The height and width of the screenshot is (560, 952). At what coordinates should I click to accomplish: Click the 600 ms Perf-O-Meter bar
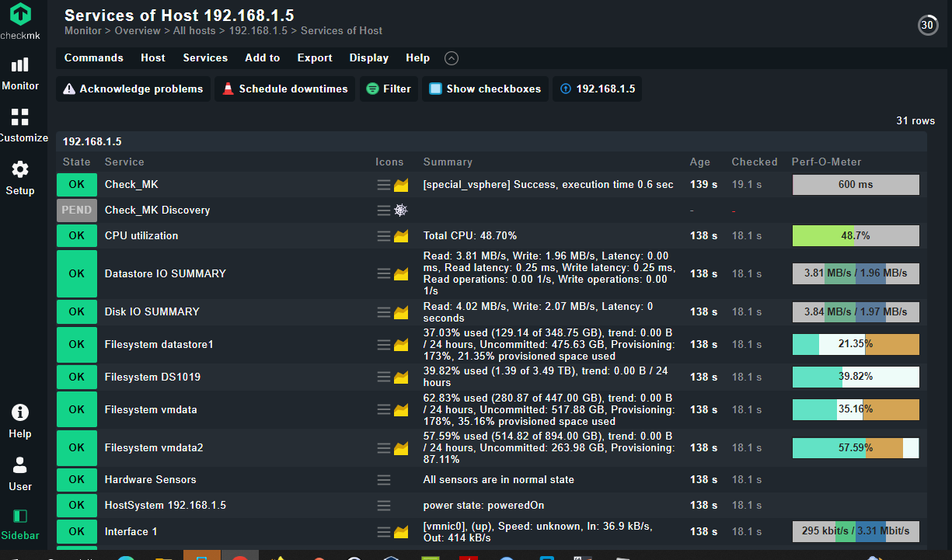point(856,185)
